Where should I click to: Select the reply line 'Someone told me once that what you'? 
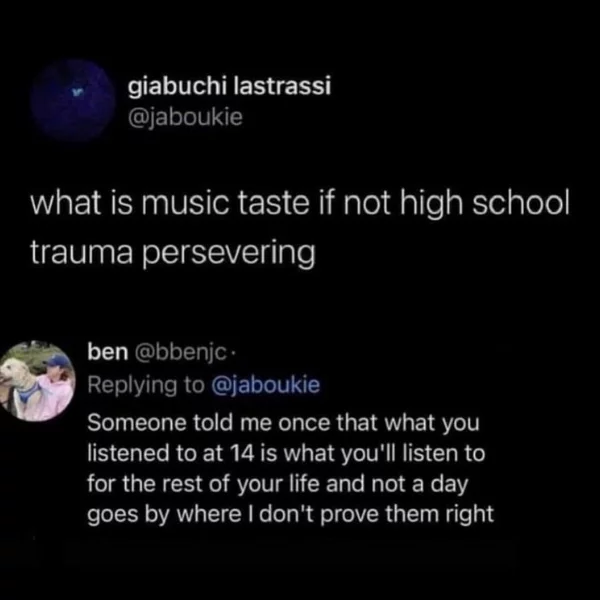(x=283, y=423)
